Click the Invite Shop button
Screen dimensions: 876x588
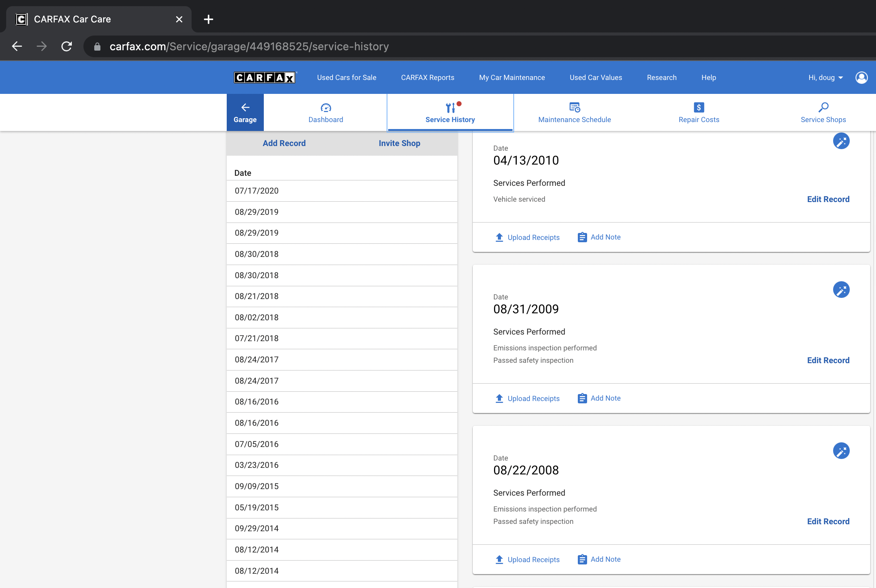point(399,143)
